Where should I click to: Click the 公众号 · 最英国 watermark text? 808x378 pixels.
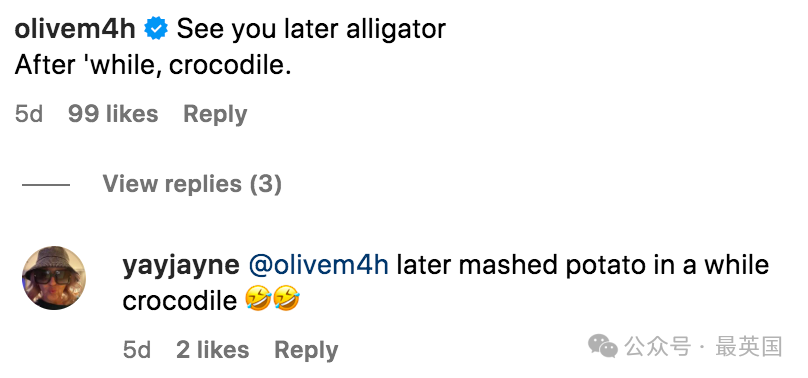[x=704, y=347]
